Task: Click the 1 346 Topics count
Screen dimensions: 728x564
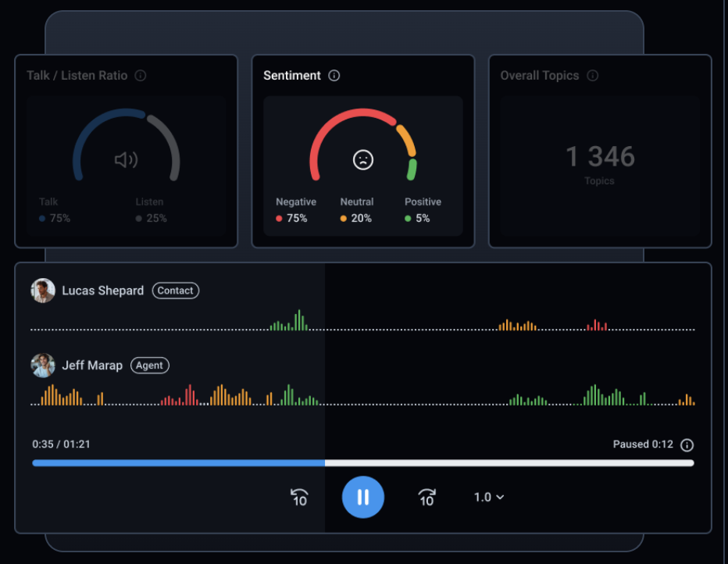Action: [x=600, y=156]
